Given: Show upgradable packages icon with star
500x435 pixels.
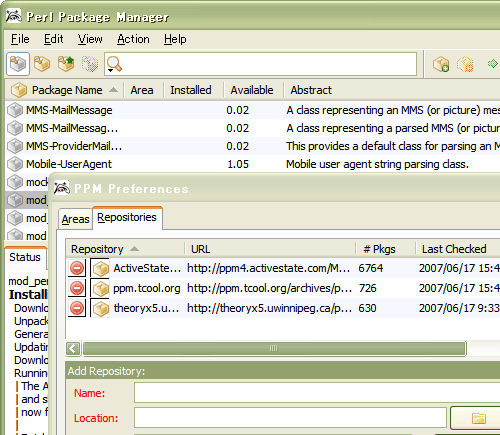Looking at the screenshot, I should coord(66,64).
